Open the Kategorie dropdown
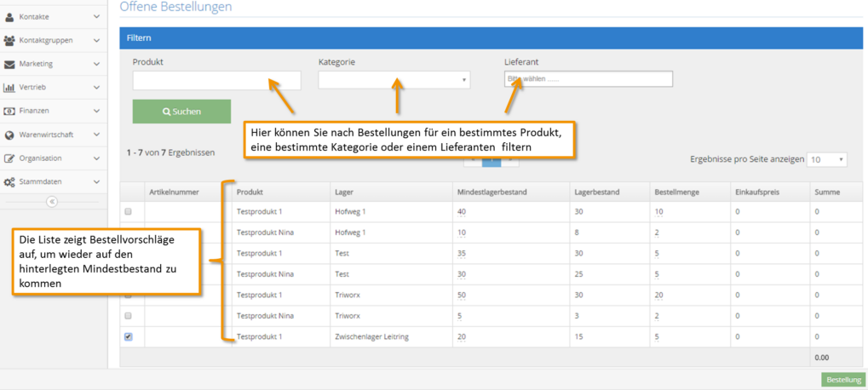Image resolution: width=868 pixels, height=390 pixels. [394, 80]
